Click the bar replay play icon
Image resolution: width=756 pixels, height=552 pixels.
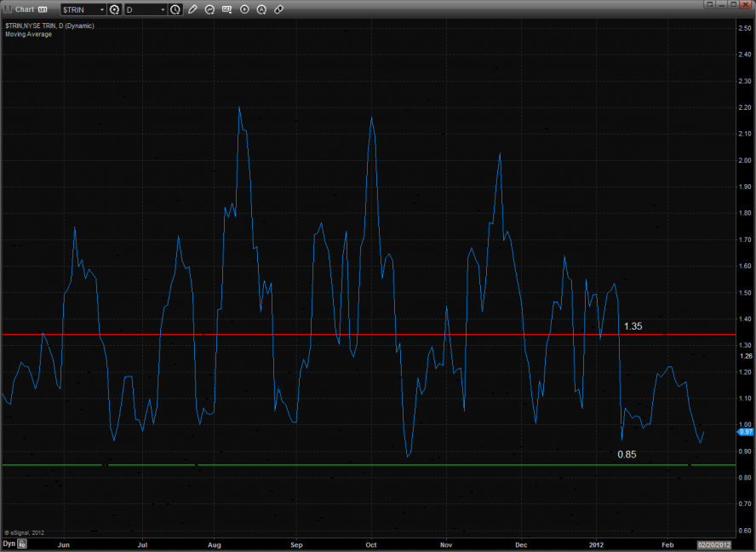coord(244,9)
